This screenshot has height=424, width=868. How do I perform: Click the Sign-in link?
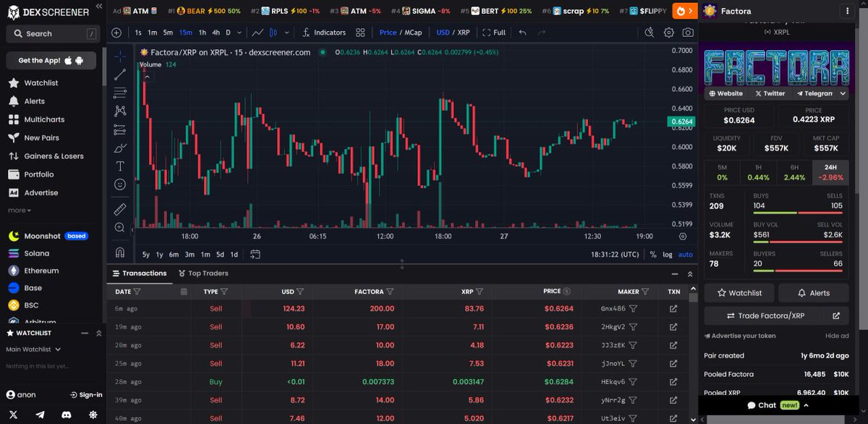pos(86,395)
